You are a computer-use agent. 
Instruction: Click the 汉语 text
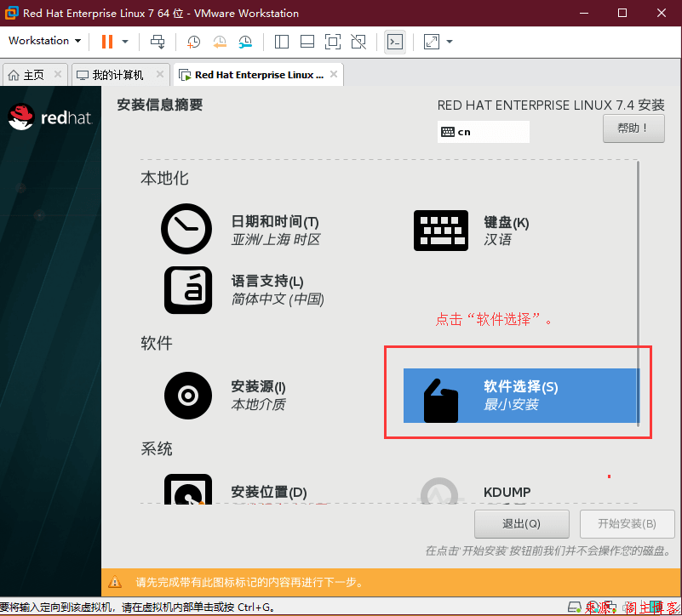[x=497, y=240]
